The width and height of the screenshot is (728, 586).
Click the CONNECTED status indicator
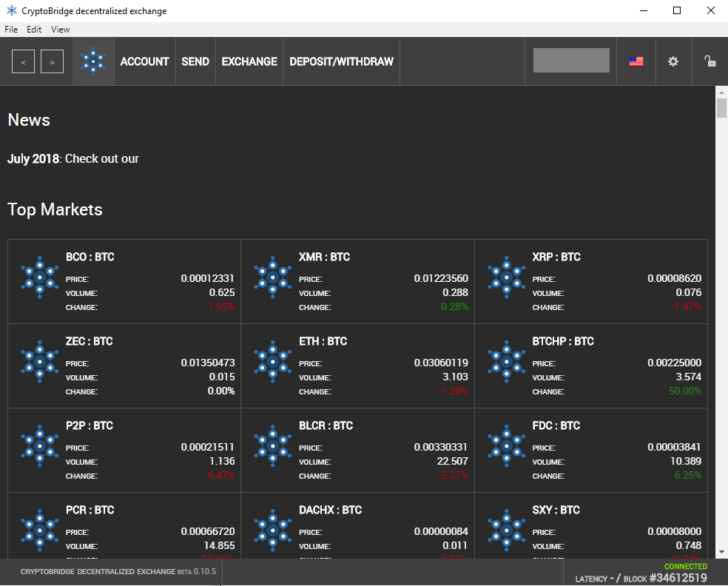(x=686, y=567)
